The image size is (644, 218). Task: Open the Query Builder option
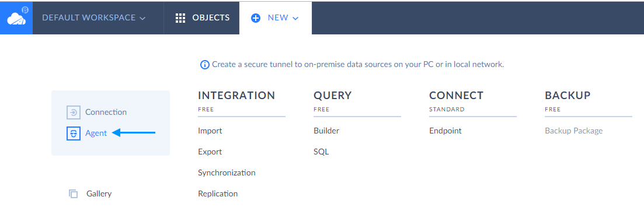point(326,131)
